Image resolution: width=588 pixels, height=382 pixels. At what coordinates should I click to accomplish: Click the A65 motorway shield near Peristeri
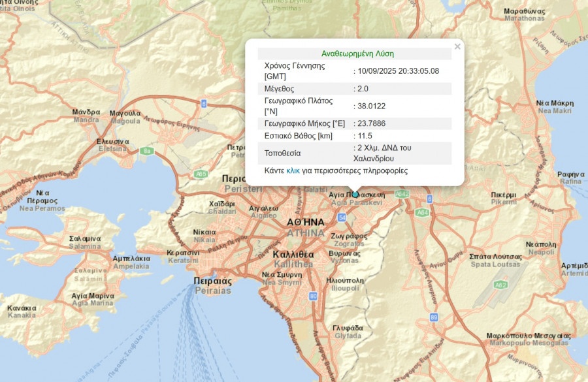(x=201, y=173)
